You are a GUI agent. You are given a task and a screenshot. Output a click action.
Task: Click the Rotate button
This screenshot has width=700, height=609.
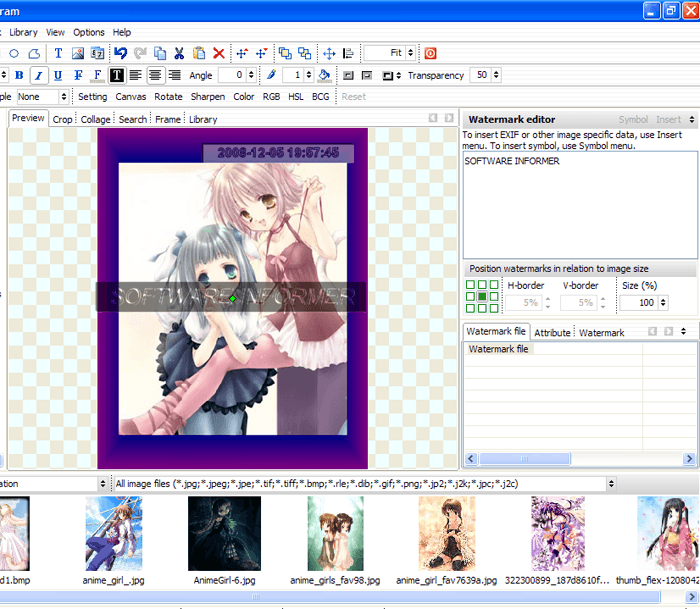tap(168, 97)
